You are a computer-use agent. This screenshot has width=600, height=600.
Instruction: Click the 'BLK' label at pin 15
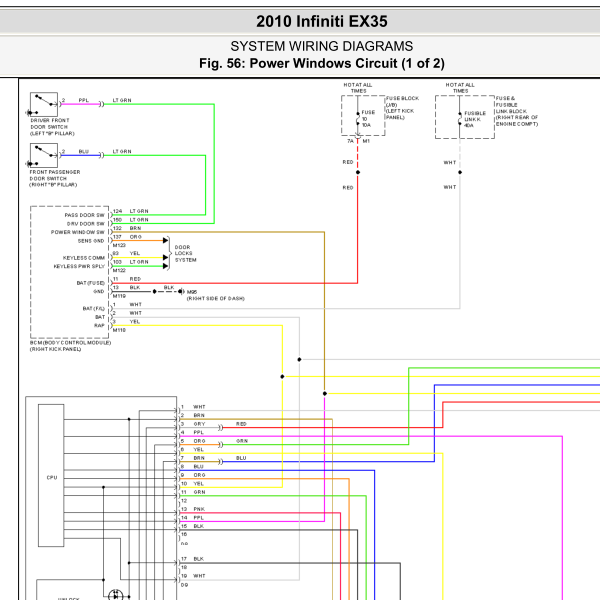(199, 526)
